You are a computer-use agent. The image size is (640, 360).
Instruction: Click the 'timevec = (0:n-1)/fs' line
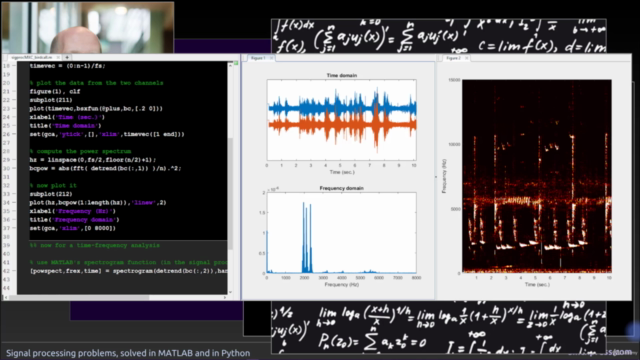coord(67,66)
